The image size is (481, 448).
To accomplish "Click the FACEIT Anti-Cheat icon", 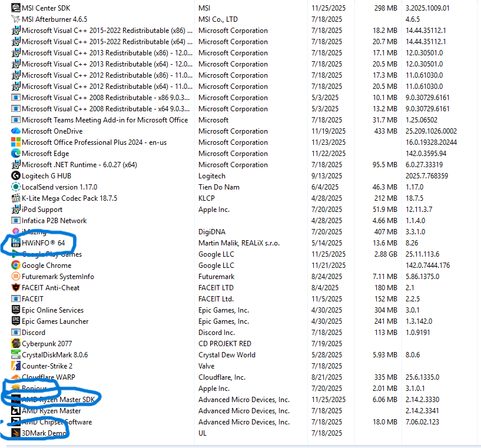I will 16,288.
